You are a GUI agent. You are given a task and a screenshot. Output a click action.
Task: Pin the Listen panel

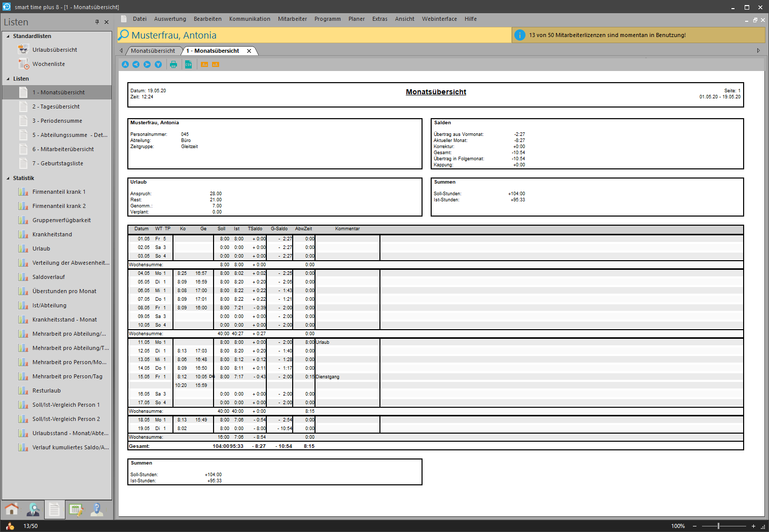click(x=97, y=22)
